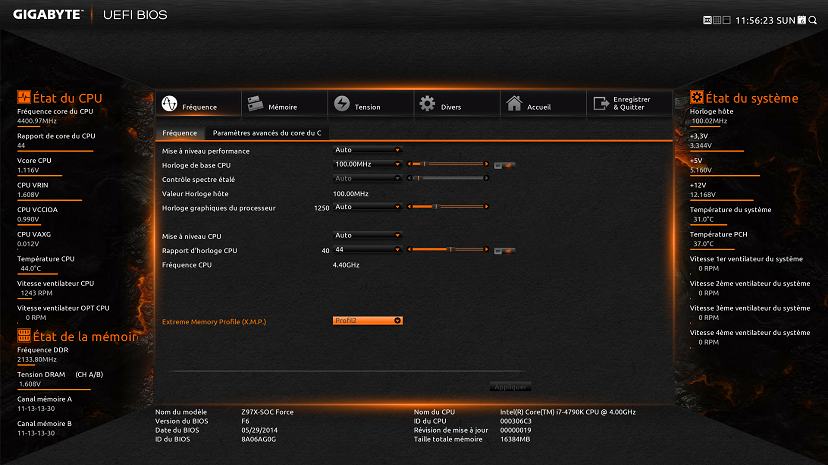Click the Fréquence CPU 4.40GHz value
The image size is (828, 465).
(x=346, y=265)
